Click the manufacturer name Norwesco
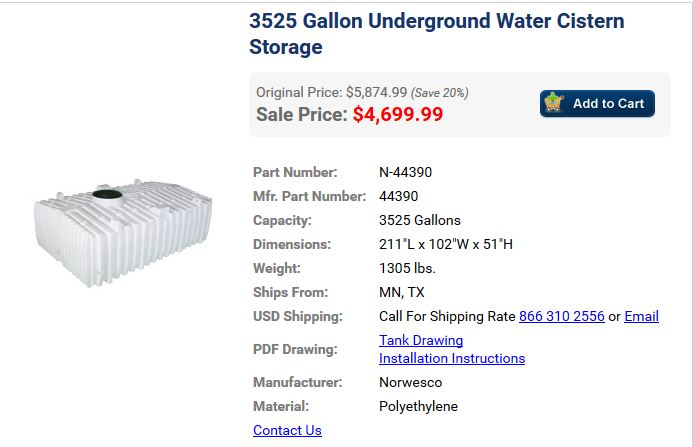 click(410, 382)
